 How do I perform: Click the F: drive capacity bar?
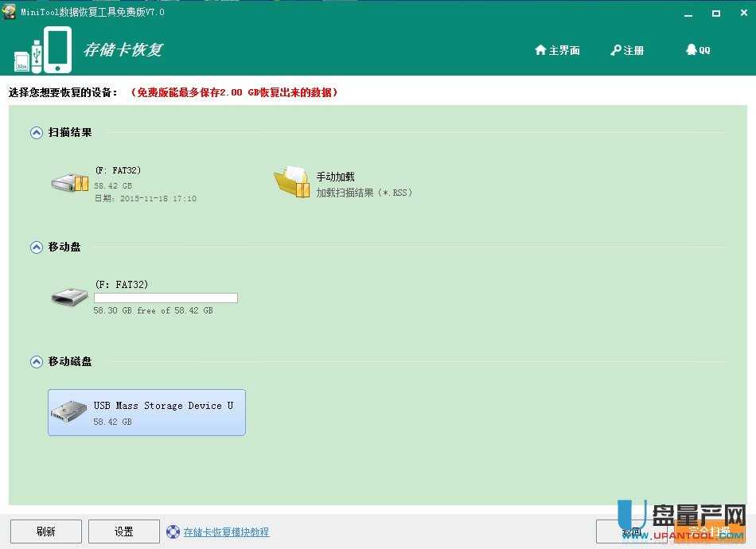(x=166, y=298)
